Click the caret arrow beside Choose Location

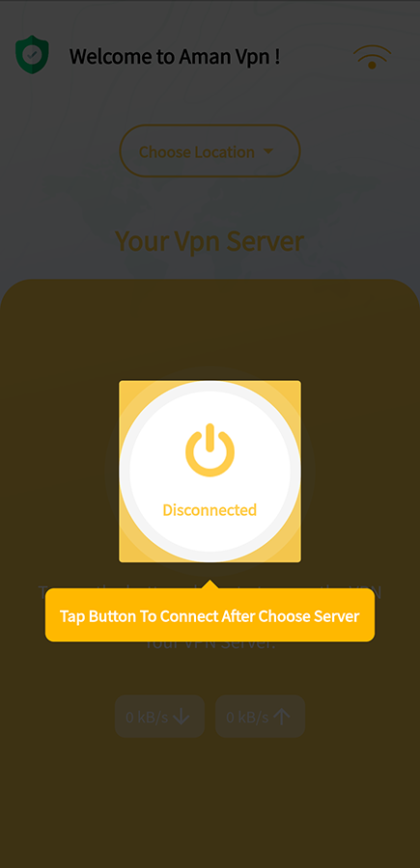(x=268, y=151)
